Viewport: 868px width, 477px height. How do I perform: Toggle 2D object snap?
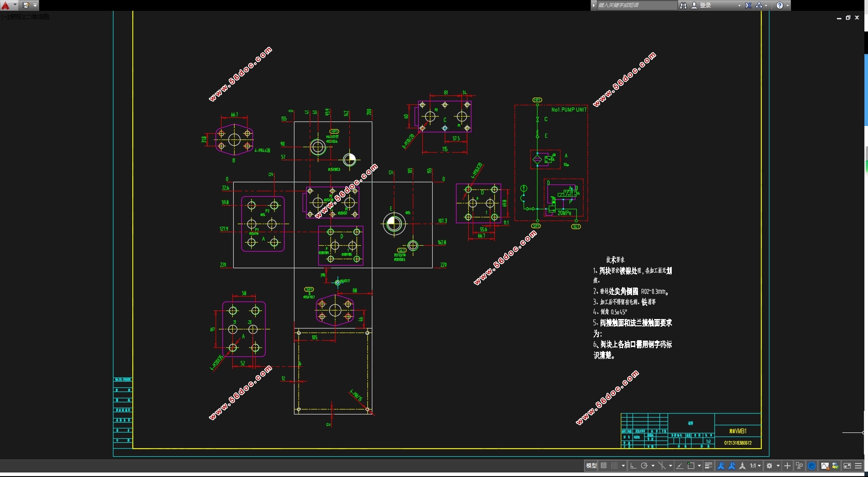[x=691, y=466]
